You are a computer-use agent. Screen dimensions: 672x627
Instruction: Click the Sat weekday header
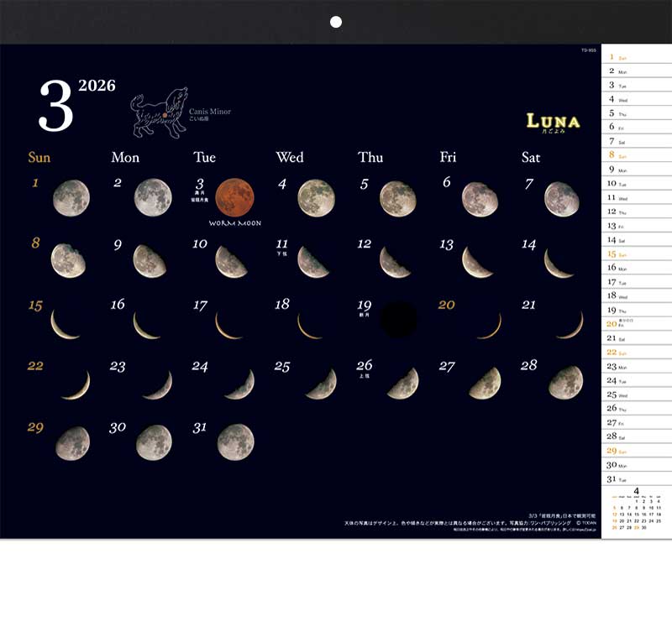531,157
